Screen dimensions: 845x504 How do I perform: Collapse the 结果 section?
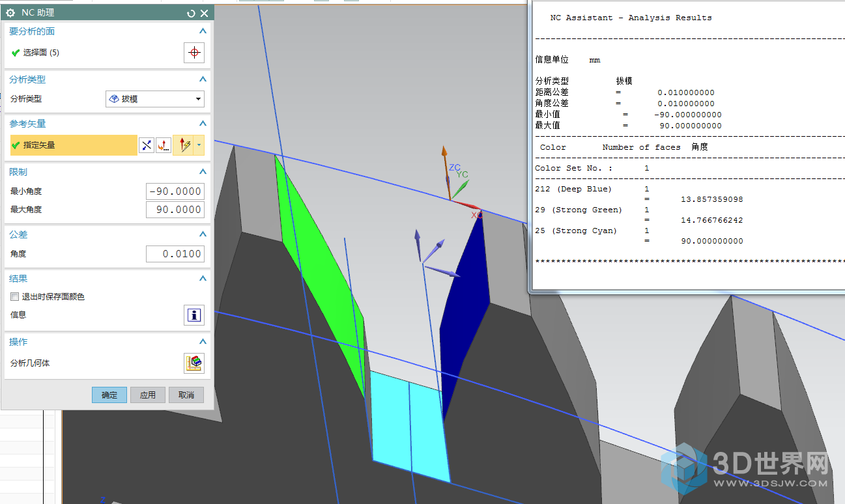[203, 279]
